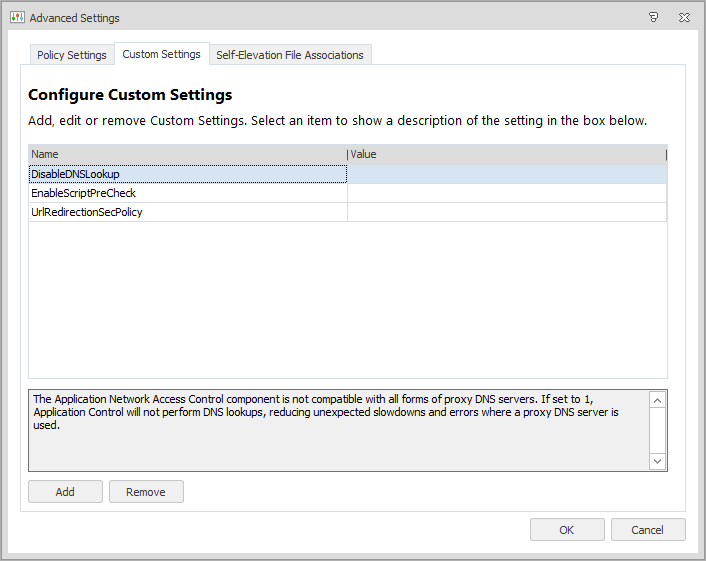Dismiss dialog with Cancel button
This screenshot has width=706, height=561.
[x=648, y=530]
